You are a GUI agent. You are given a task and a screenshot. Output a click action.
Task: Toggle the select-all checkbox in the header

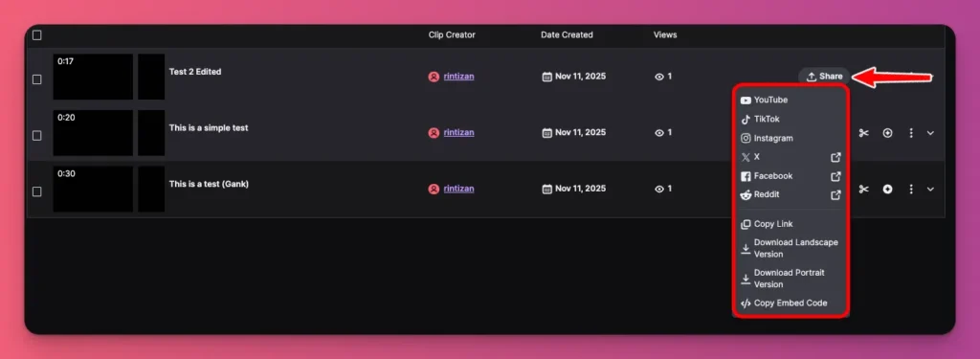37,35
